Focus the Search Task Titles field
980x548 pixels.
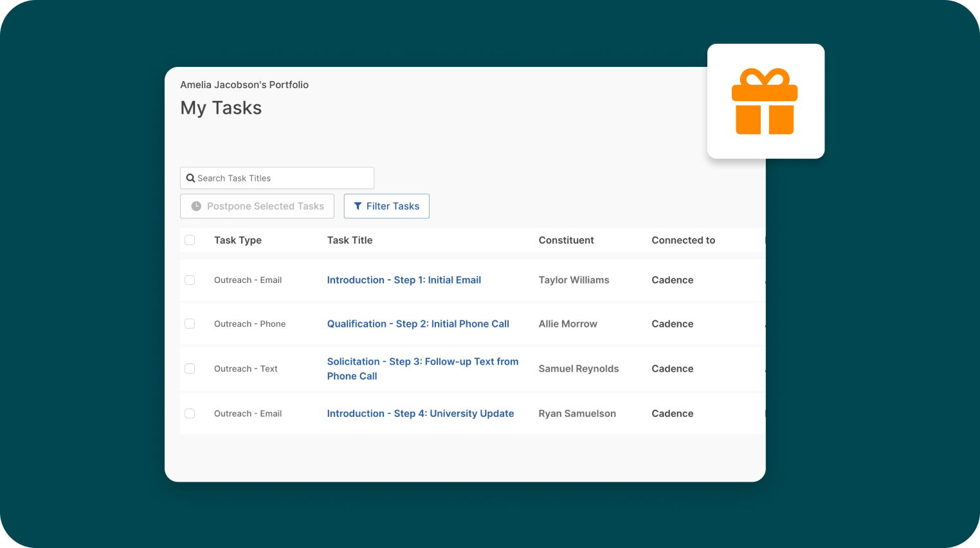click(283, 178)
